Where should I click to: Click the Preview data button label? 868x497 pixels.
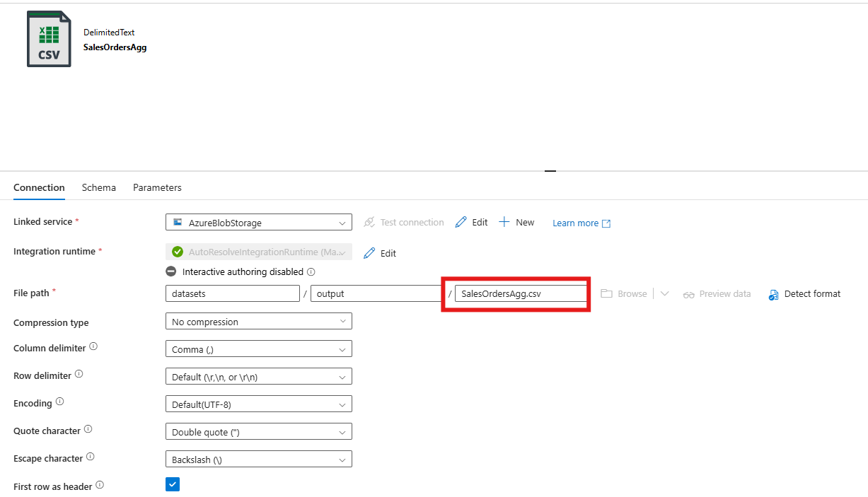[x=725, y=293]
